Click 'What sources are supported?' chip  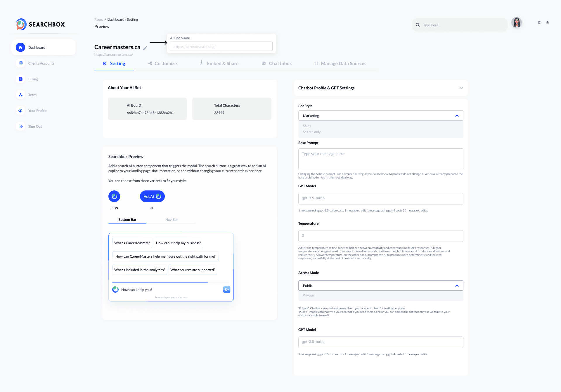[193, 270]
